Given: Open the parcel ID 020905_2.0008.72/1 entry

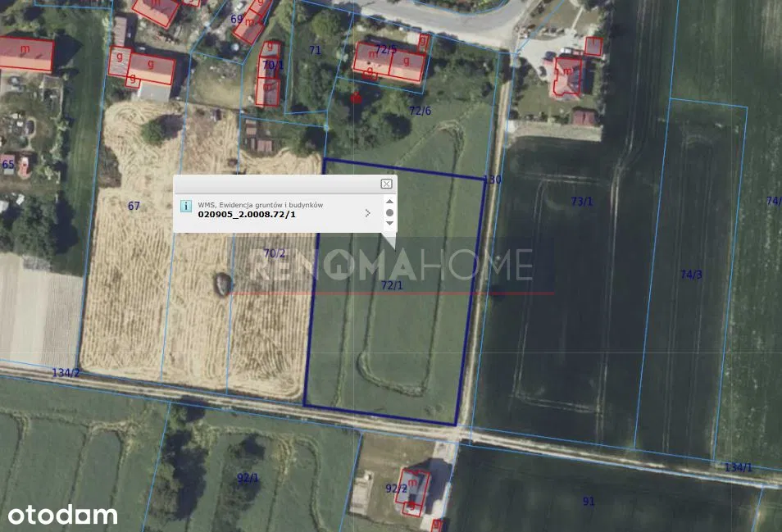Looking at the screenshot, I should tap(247, 214).
